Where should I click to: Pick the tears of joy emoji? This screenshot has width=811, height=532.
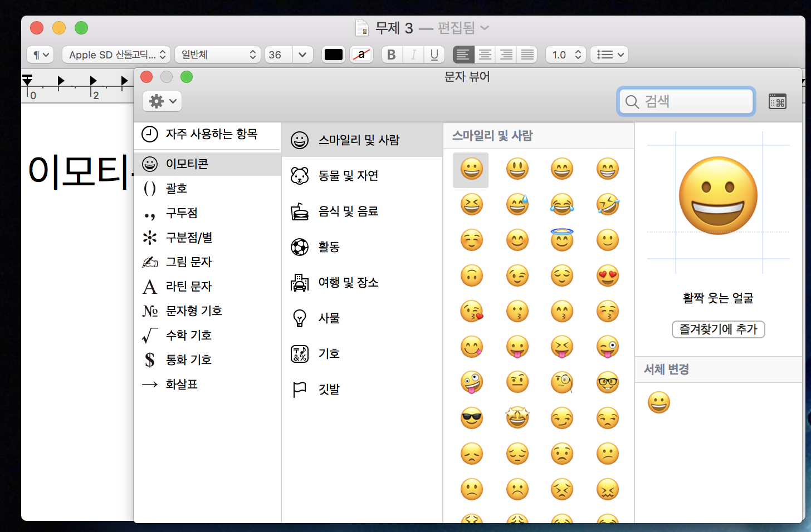click(562, 204)
